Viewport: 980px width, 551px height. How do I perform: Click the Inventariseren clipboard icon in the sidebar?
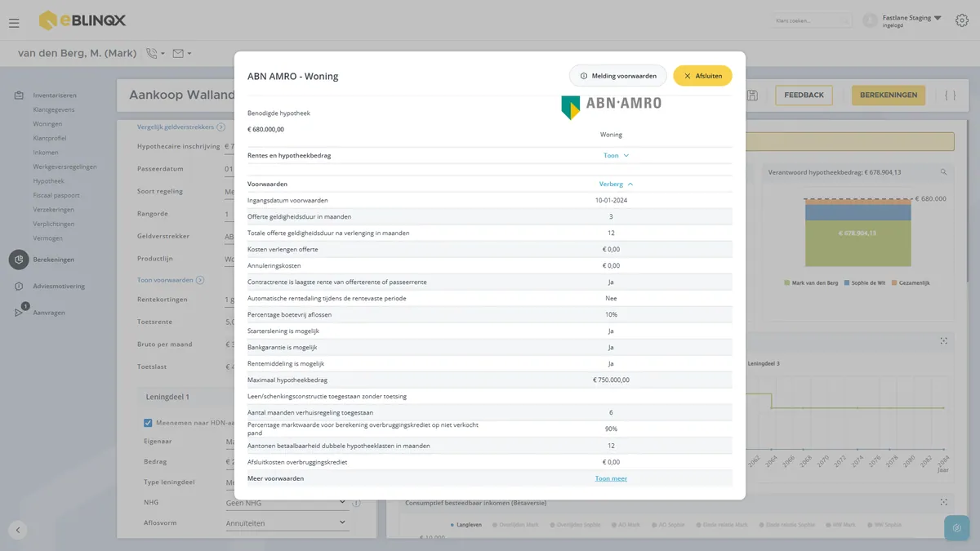click(19, 96)
